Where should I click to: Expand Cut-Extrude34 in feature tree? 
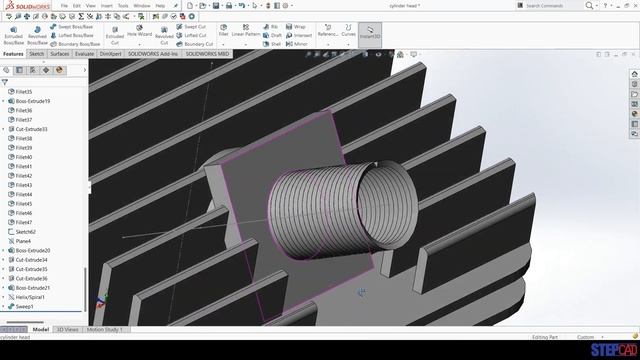click(4, 260)
